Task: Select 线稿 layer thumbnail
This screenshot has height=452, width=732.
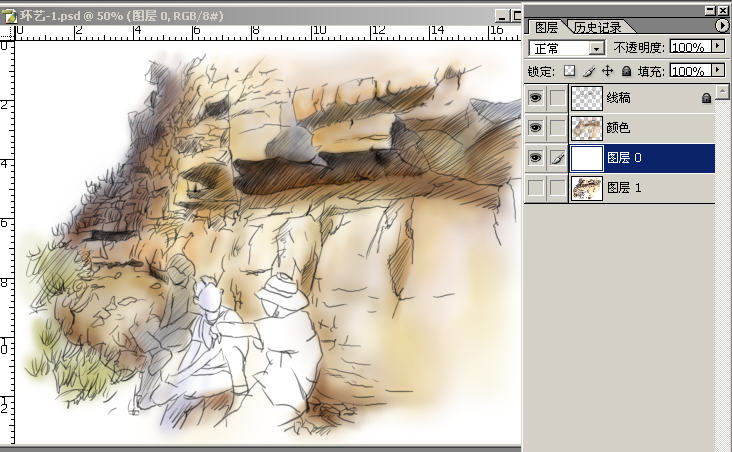Action: click(x=587, y=98)
